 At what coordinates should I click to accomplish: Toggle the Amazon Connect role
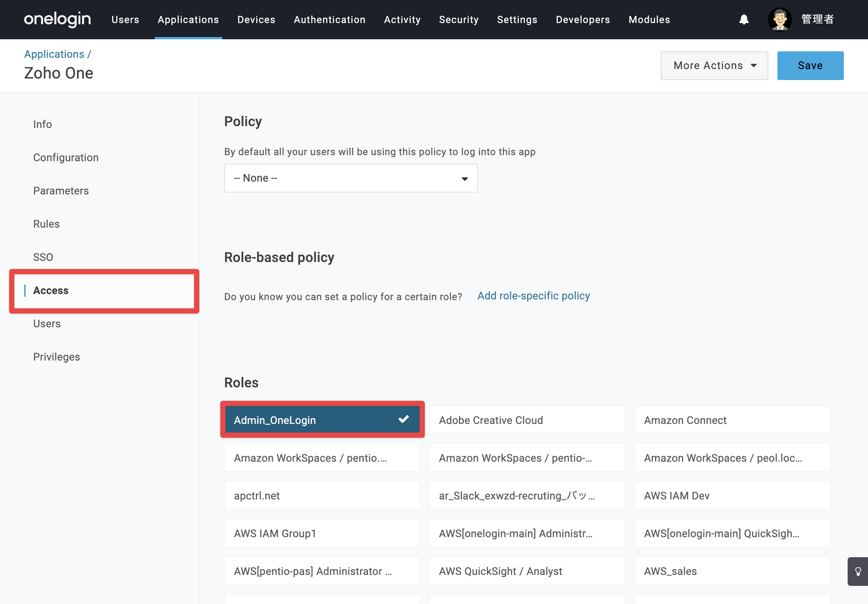(x=732, y=420)
